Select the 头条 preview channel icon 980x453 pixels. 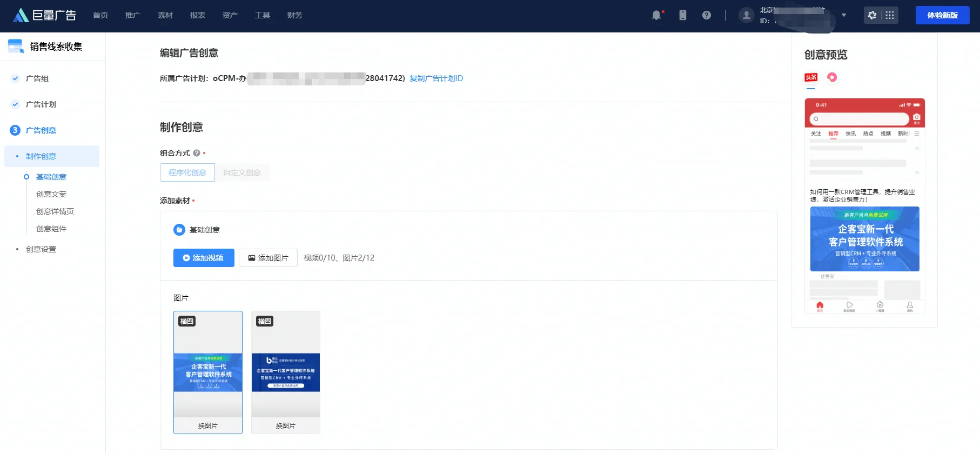tap(811, 77)
